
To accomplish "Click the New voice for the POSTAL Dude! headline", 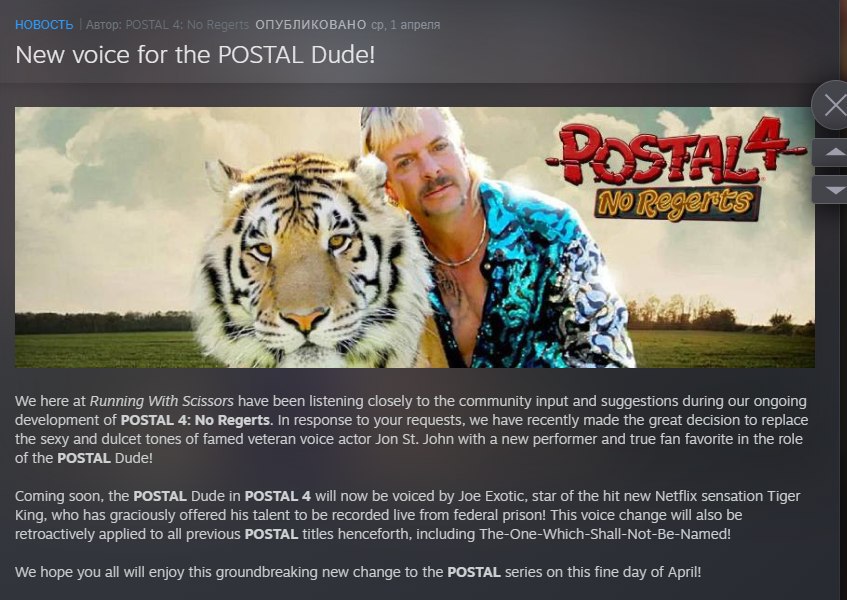I will pyautogui.click(x=195, y=55).
